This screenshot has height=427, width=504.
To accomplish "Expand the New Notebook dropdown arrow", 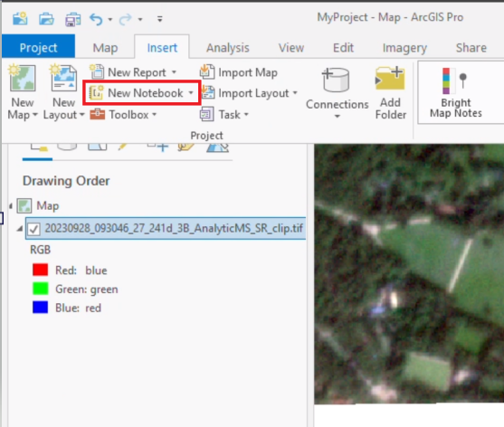I will (191, 93).
